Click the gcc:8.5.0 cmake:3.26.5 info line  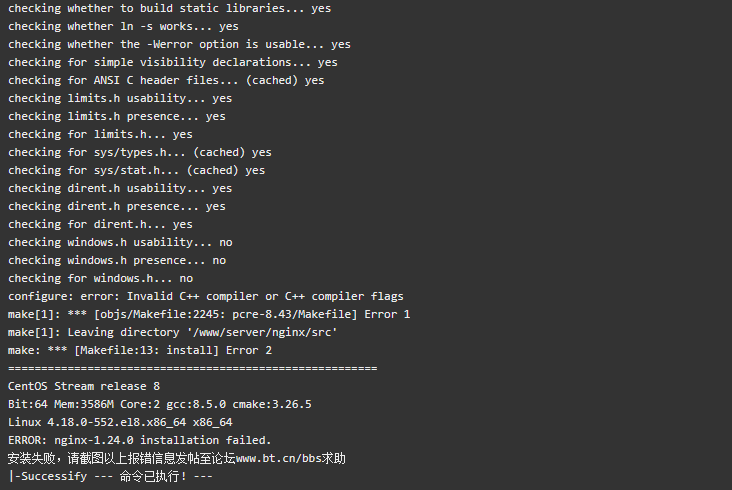[x=160, y=404]
